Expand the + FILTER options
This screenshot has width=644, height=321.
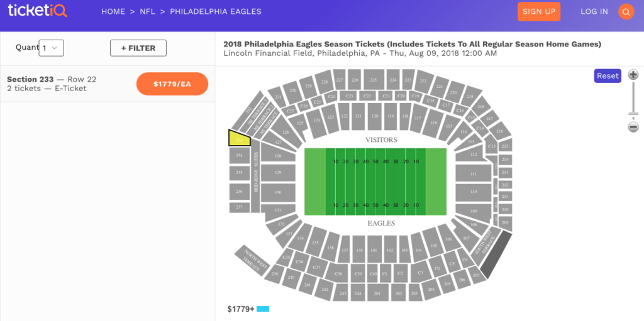point(138,48)
